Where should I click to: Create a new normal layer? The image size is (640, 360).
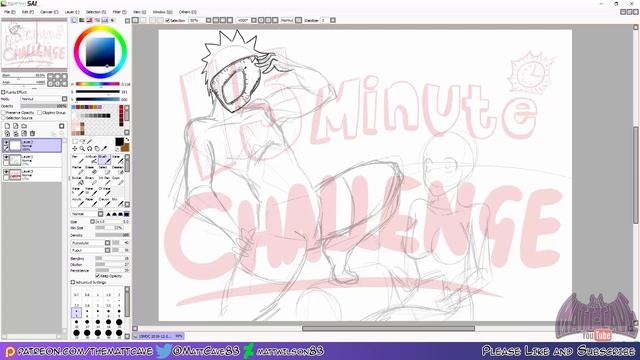click(x=7, y=126)
